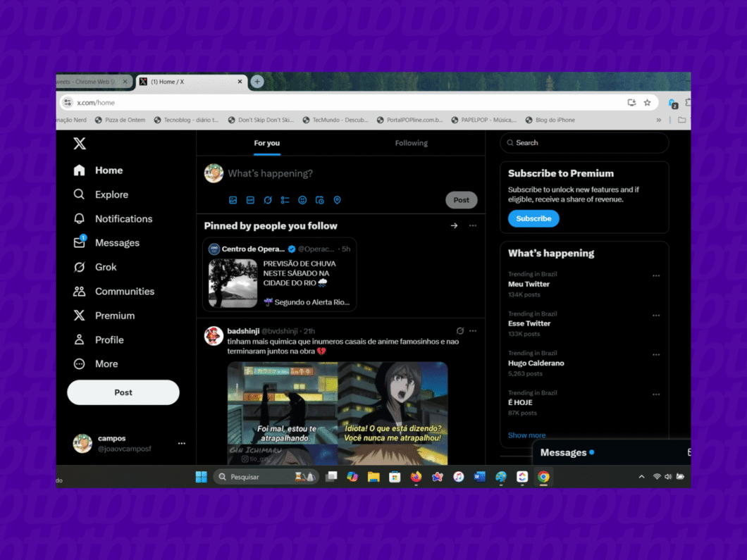The height and width of the screenshot is (560, 747).
Task: Open the GIF picker in the composer
Action: click(x=250, y=200)
